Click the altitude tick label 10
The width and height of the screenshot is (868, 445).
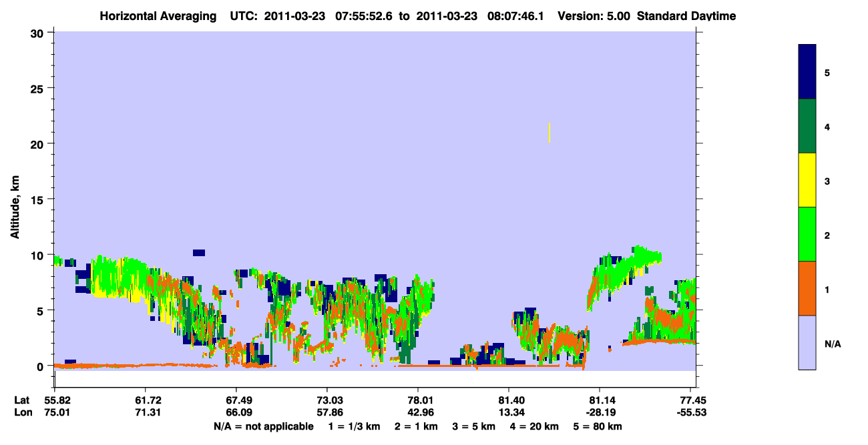(x=38, y=255)
